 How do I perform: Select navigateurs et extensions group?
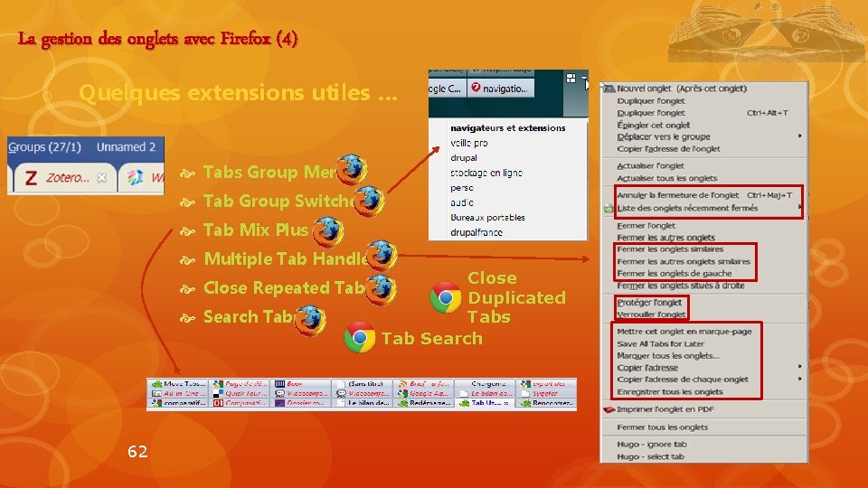507,127
